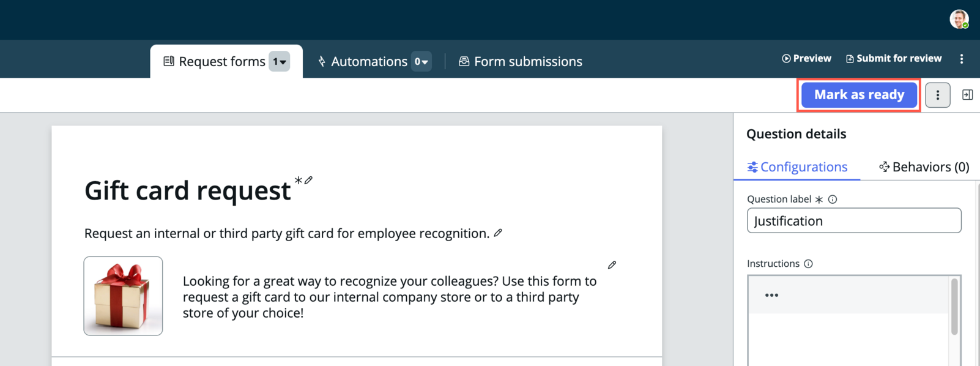Edit the Gift card request title pencil
This screenshot has height=366, width=980.
(x=308, y=180)
